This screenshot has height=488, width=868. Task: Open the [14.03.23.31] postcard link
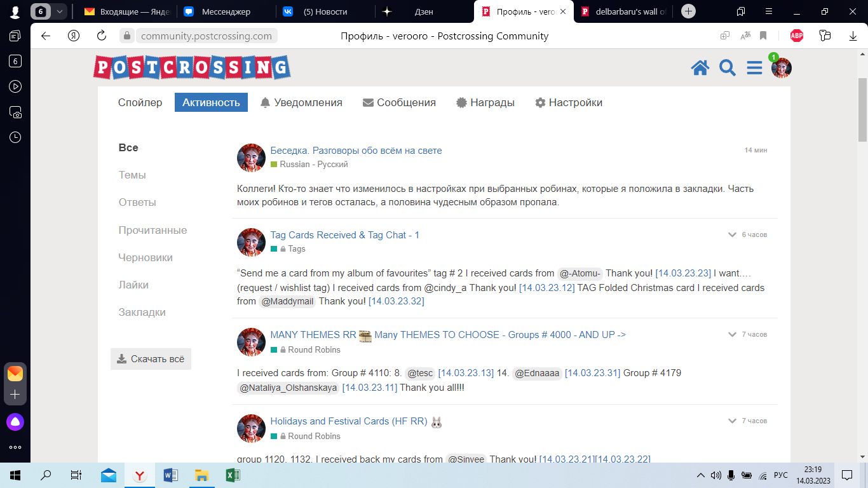pos(592,373)
